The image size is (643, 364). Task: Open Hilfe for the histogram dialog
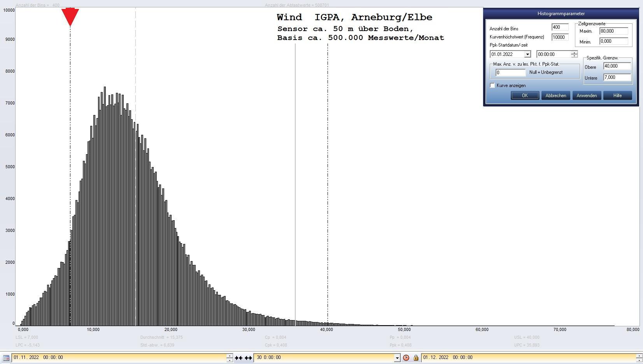[x=617, y=96]
